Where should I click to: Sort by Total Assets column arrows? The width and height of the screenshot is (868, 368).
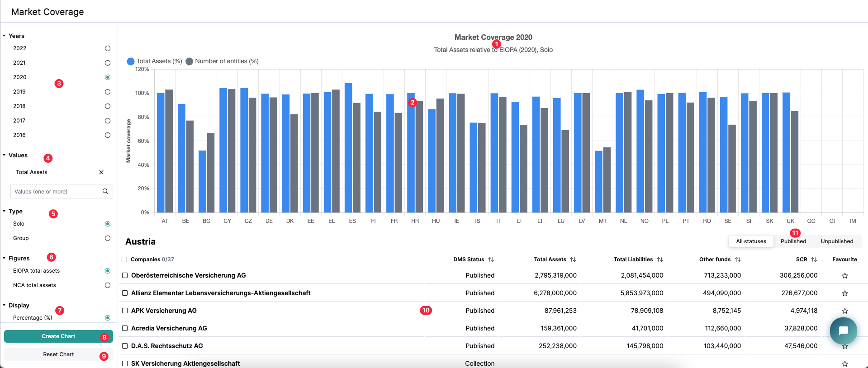pos(573,259)
